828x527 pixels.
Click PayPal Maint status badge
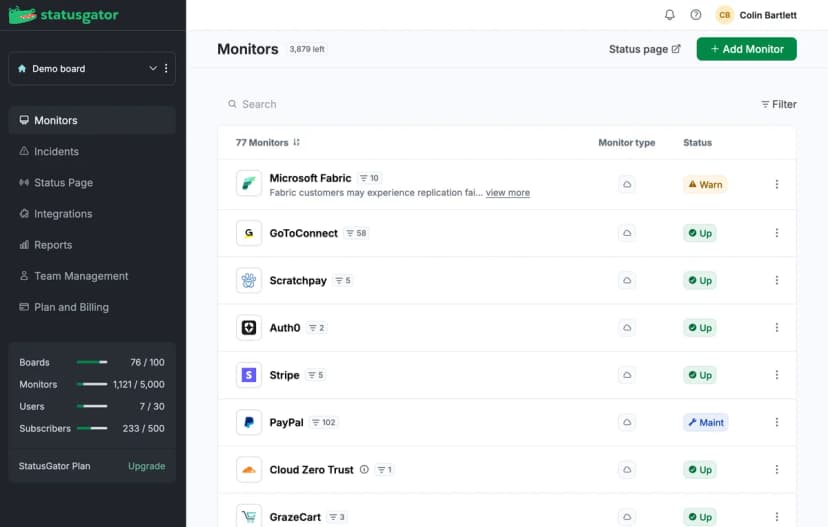click(x=705, y=422)
